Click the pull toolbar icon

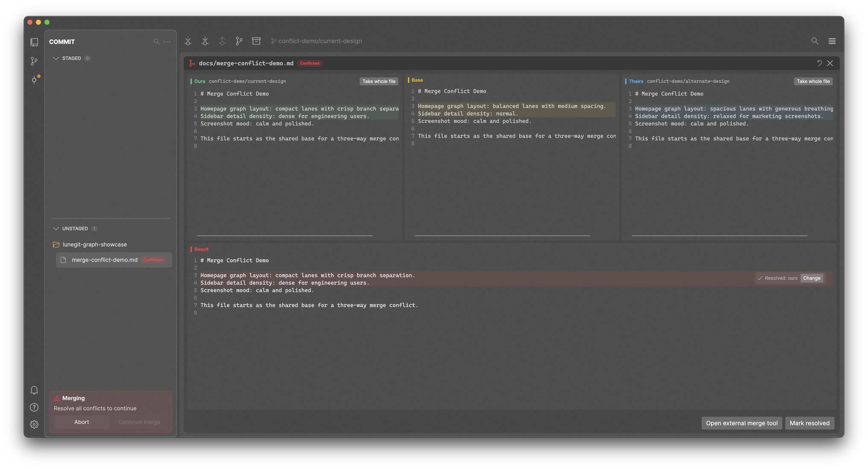(205, 41)
